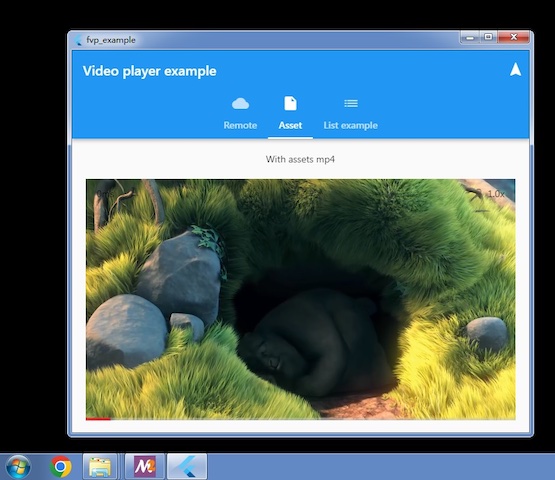Click the Flutter logo in title bar
Image resolution: width=555 pixels, height=480 pixels.
78,40
